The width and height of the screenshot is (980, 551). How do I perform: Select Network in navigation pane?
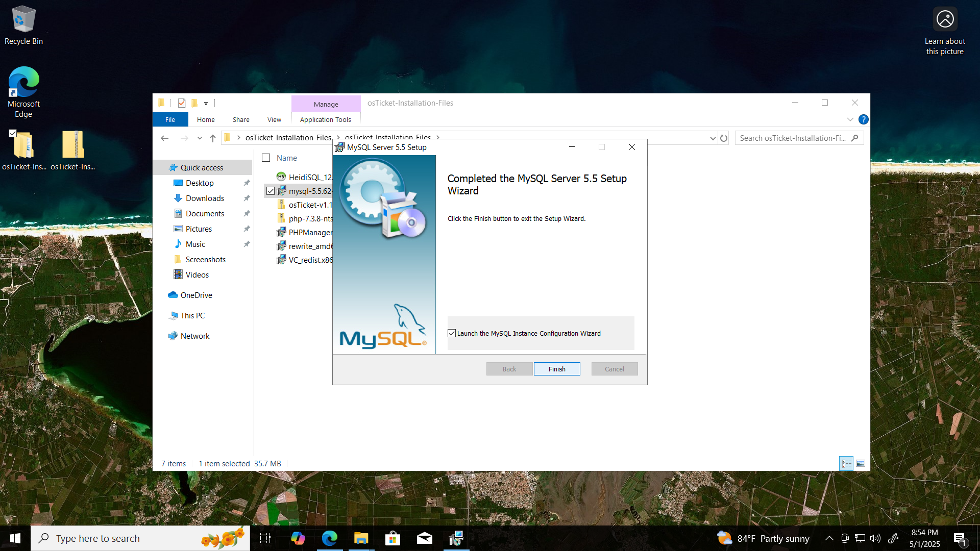(195, 336)
